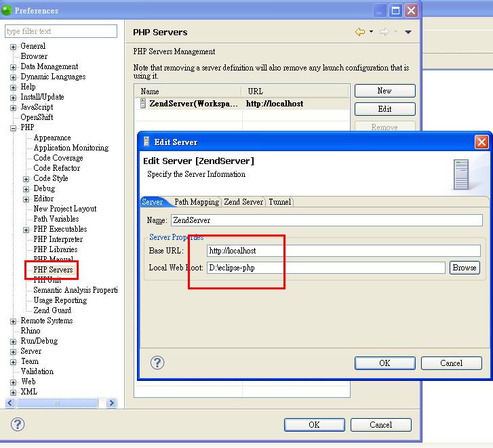This screenshot has width=493, height=448.
Task: Expand the General tree node
Action: pyautogui.click(x=13, y=47)
